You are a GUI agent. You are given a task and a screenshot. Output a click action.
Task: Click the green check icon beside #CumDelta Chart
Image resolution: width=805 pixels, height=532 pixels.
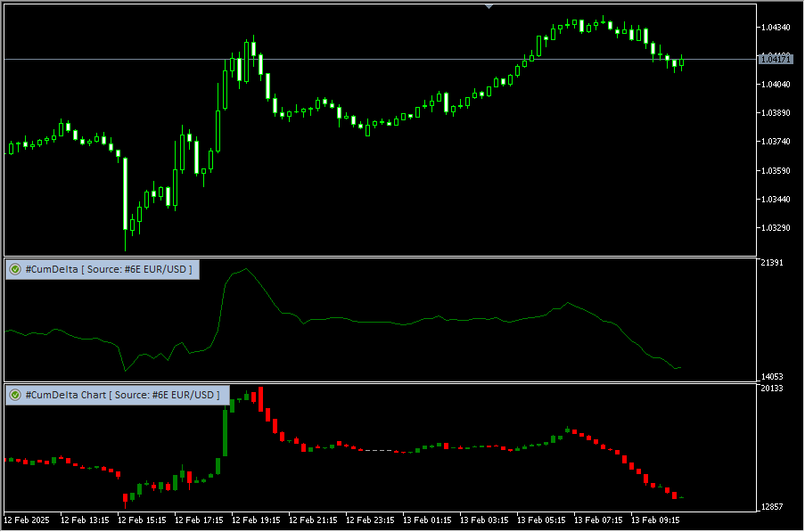click(15, 395)
